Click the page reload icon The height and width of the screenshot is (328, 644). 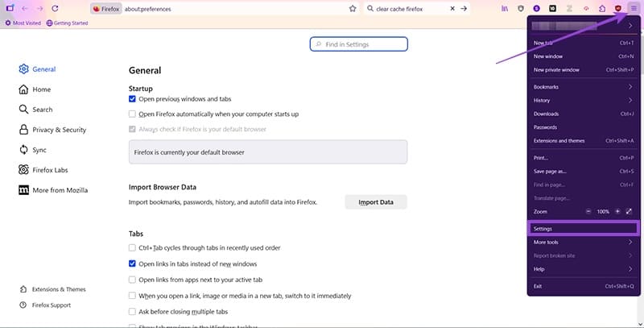point(53,8)
